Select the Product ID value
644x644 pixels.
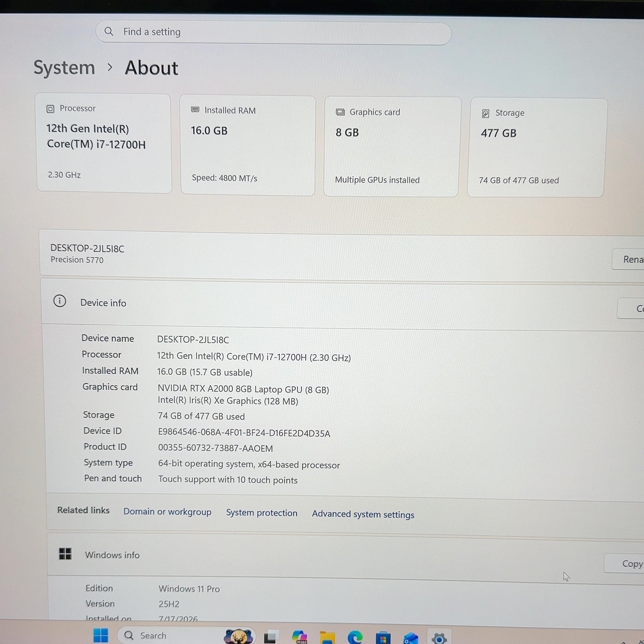click(216, 448)
